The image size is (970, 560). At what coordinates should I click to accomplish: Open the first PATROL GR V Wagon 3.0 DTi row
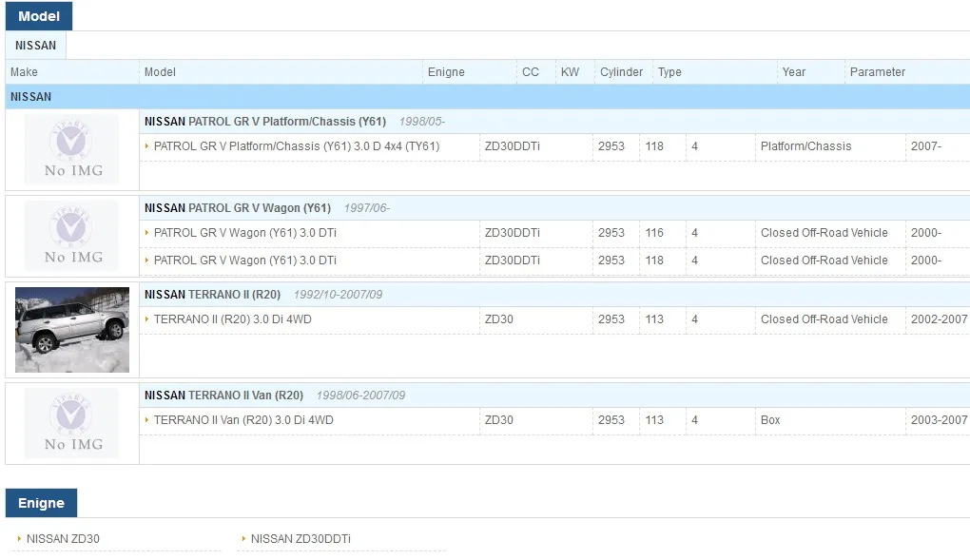(245, 233)
